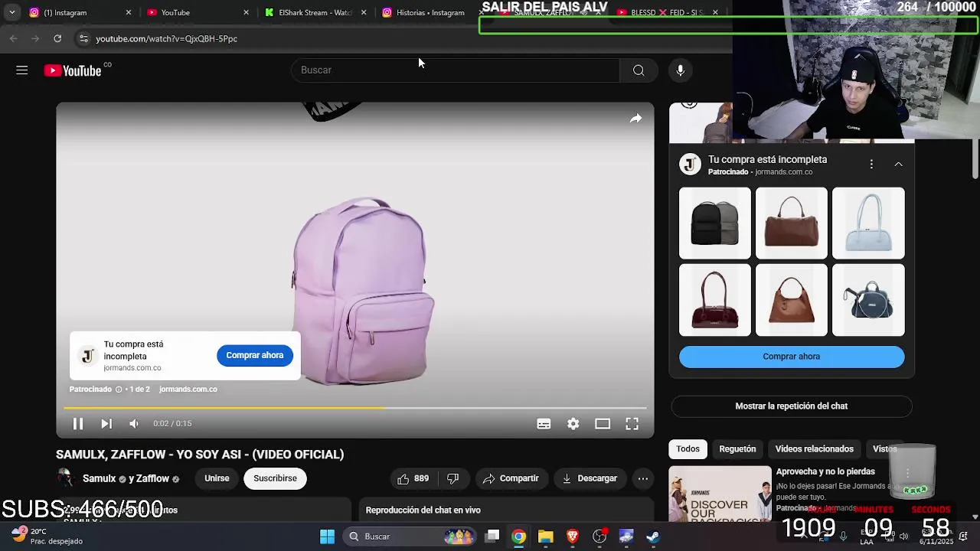This screenshot has width=980, height=551.
Task: Select Videos relacionados filter chip
Action: click(x=814, y=449)
